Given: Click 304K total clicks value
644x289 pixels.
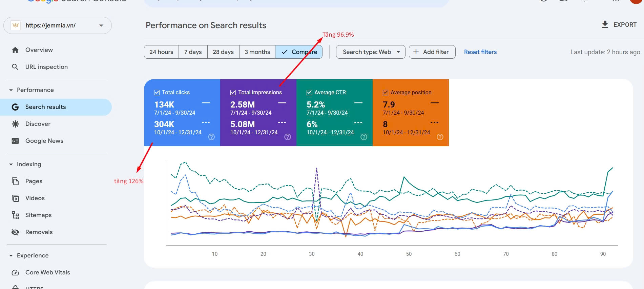Looking at the screenshot, I should [x=164, y=124].
